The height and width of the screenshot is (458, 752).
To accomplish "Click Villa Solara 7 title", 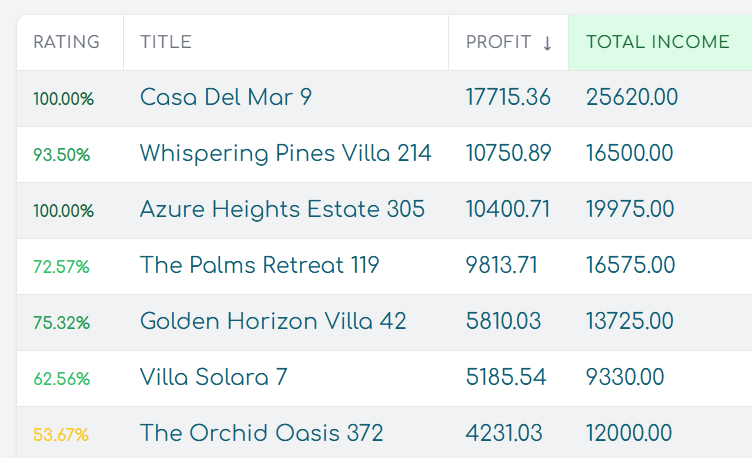I will pyautogui.click(x=214, y=378).
